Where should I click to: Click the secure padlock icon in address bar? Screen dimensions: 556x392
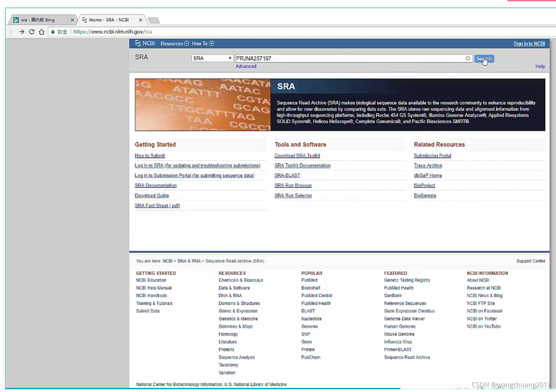53,32
